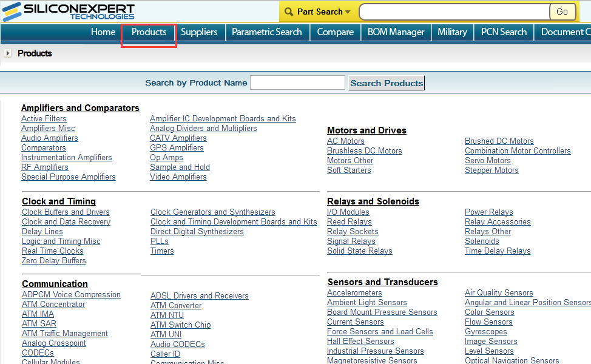Open the Sensors and Transducers category
This screenshot has height=364, width=591.
[x=382, y=282]
